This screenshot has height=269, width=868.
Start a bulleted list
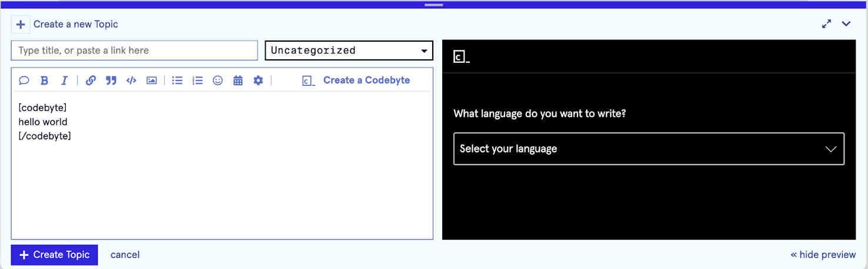coord(177,80)
